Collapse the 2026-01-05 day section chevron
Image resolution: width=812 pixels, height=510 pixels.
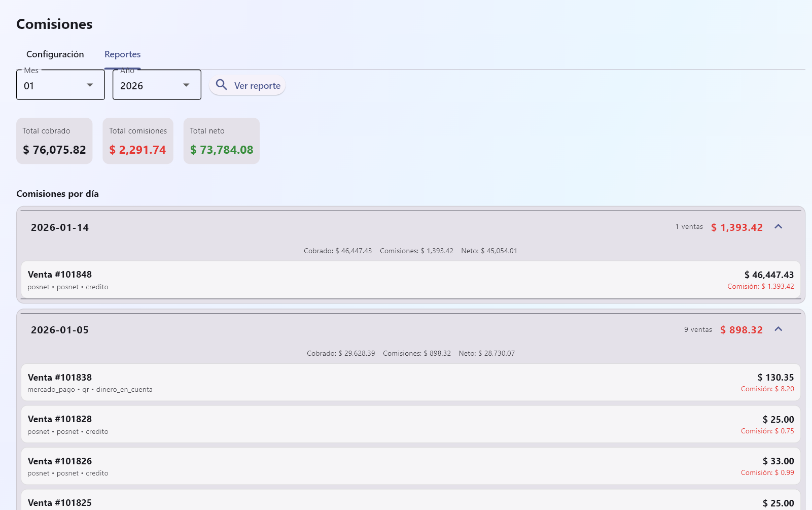point(778,329)
